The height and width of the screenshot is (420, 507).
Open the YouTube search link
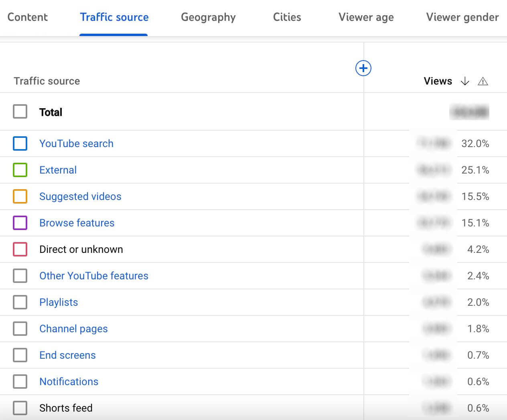point(76,143)
